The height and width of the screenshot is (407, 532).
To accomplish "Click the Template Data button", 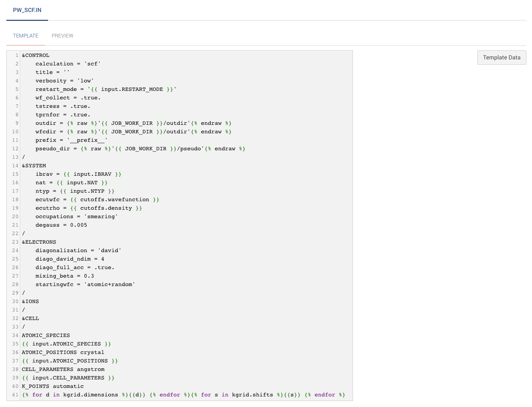I will 501,57.
